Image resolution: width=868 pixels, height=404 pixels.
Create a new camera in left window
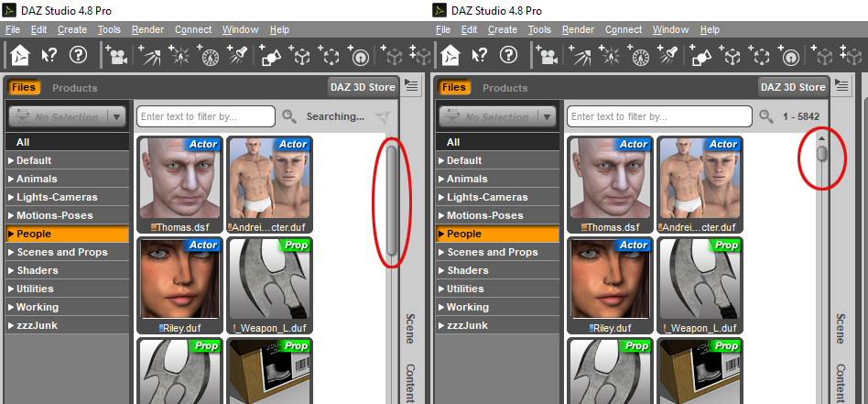(x=116, y=54)
